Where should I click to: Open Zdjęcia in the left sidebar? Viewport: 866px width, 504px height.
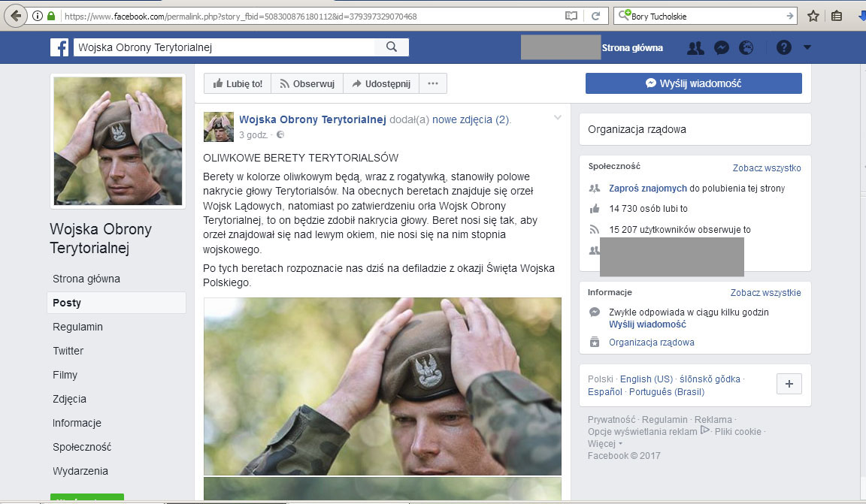[x=70, y=399]
